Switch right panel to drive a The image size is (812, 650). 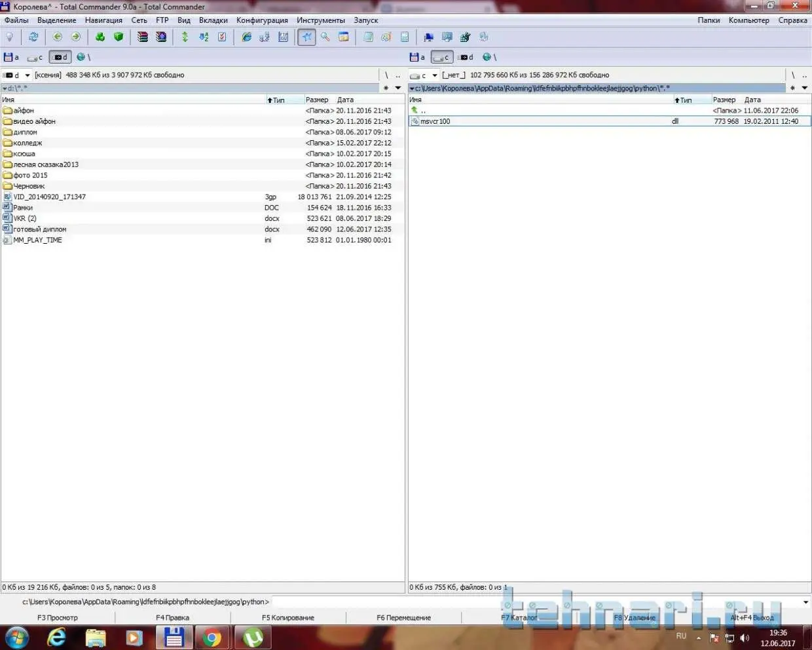pyautogui.click(x=417, y=57)
